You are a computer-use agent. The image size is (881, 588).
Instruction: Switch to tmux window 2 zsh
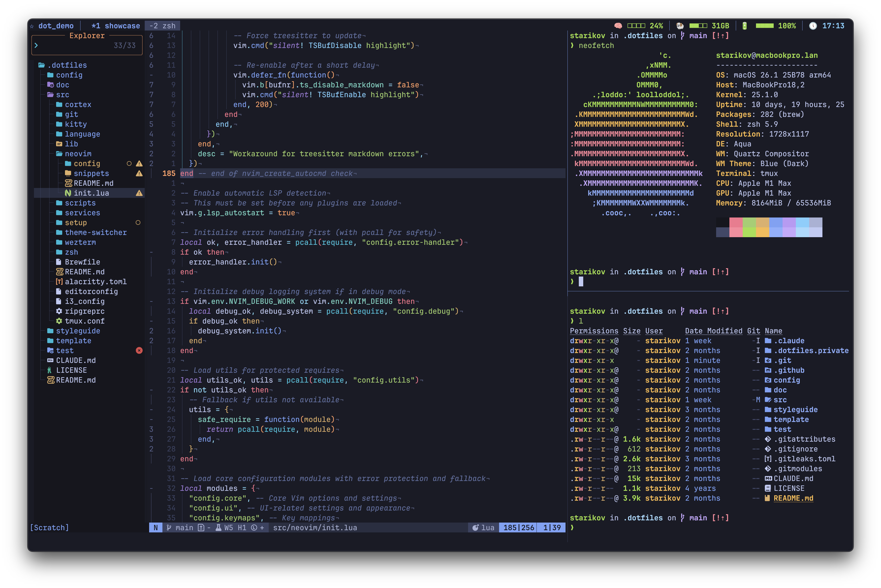click(x=162, y=26)
